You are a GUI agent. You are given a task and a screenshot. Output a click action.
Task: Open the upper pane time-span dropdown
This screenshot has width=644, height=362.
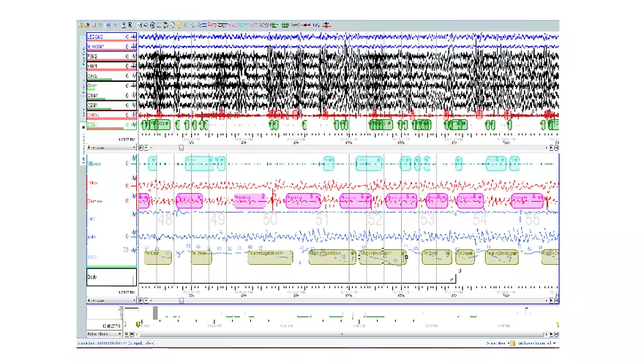click(111, 147)
